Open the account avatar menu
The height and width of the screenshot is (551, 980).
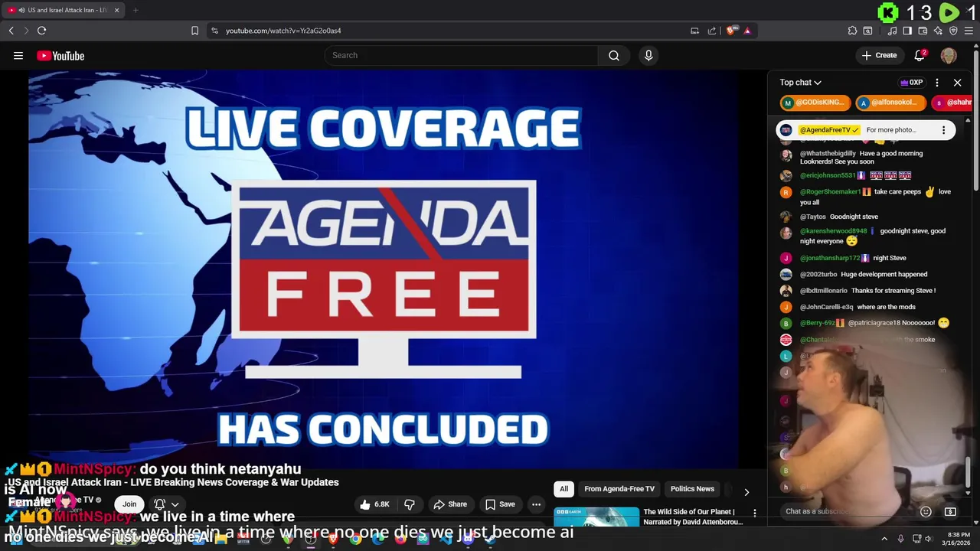point(949,55)
